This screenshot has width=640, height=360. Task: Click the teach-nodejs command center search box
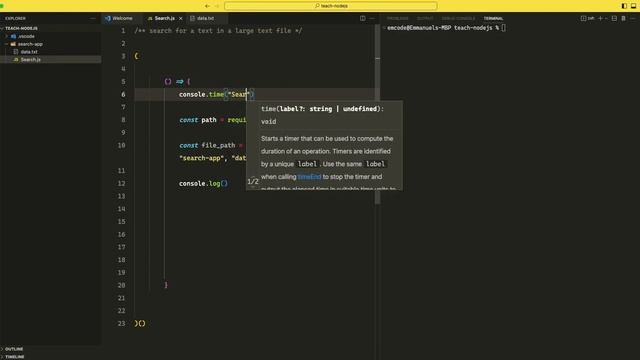pos(331,6)
